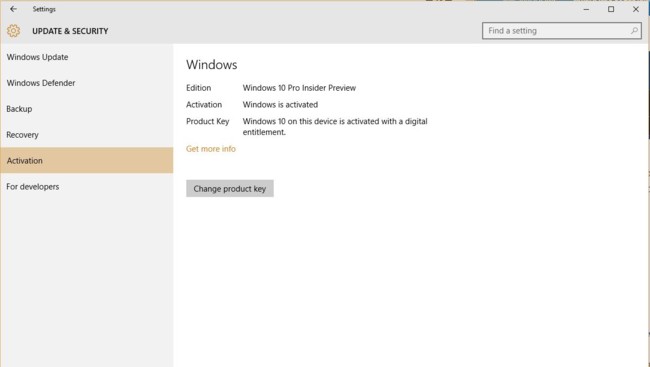Click the Windows heading
Image resolution: width=650 pixels, height=367 pixels.
(211, 65)
